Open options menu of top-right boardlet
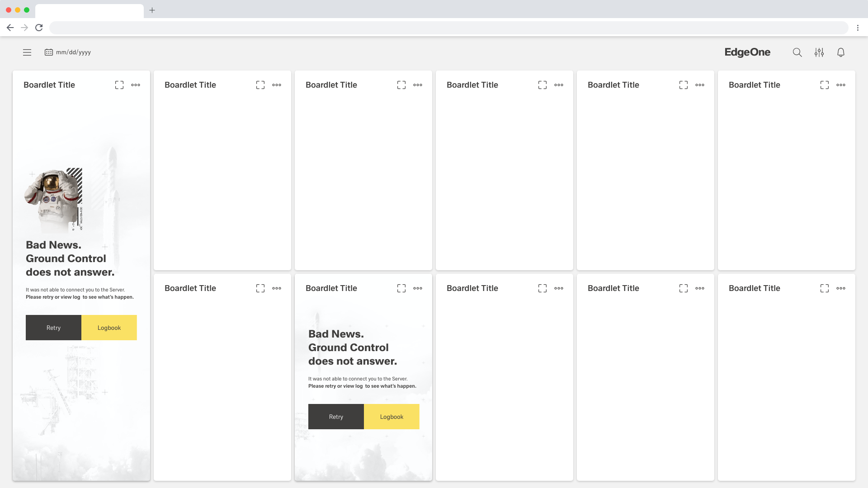This screenshot has height=488, width=868. [x=840, y=85]
